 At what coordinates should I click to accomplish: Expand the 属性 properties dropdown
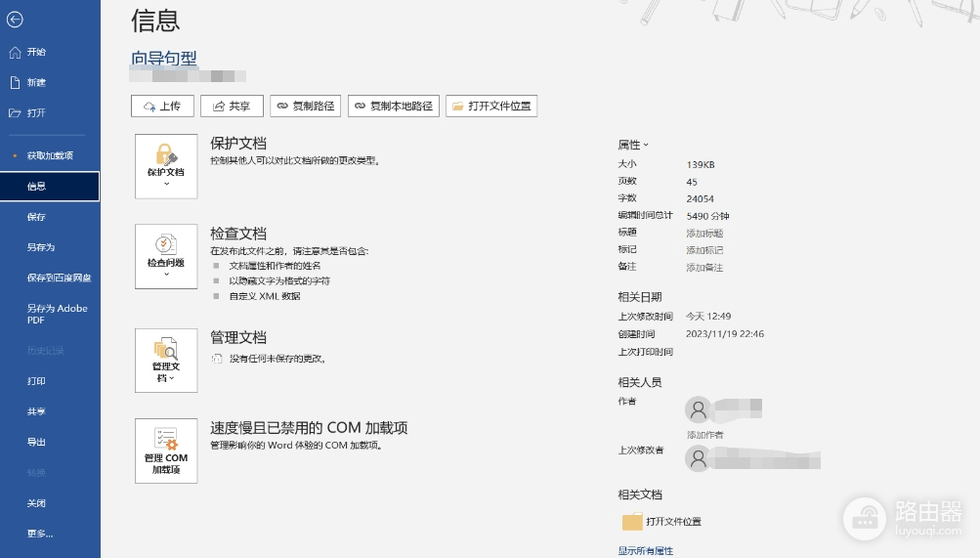(x=633, y=145)
